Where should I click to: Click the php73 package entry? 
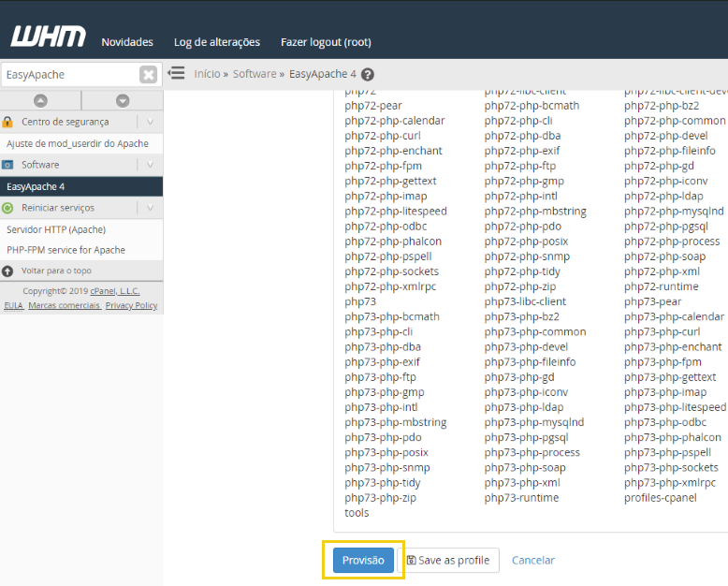tap(360, 301)
